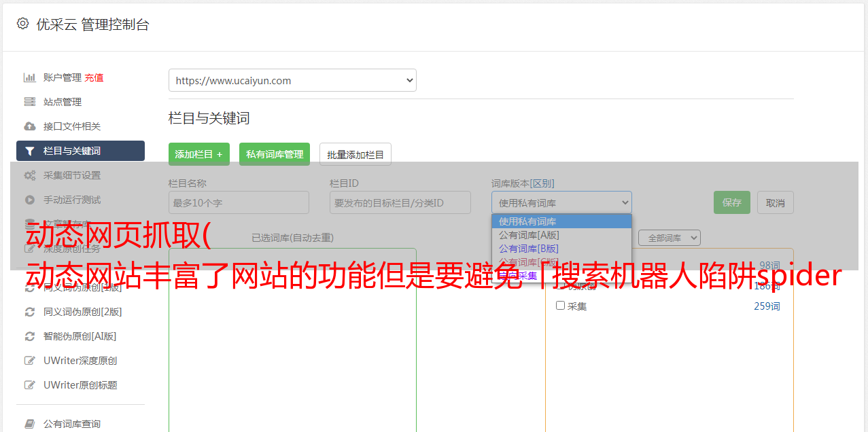Click the book icon for 公有词库查询

pos(30,424)
